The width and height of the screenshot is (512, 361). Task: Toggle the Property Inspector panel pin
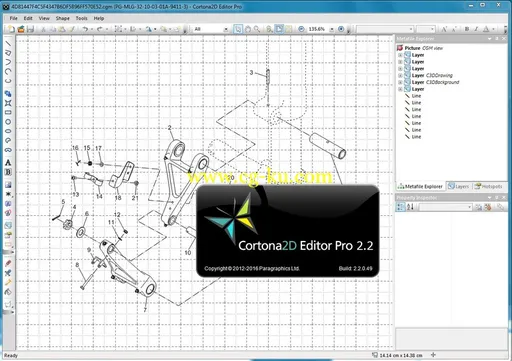pyautogui.click(x=497, y=198)
